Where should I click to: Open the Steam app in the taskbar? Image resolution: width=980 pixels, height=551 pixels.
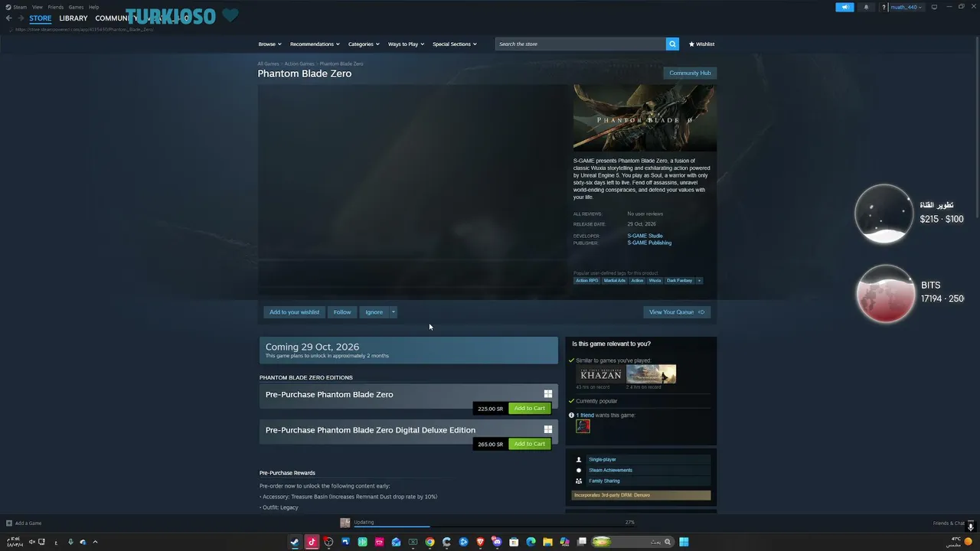(295, 542)
